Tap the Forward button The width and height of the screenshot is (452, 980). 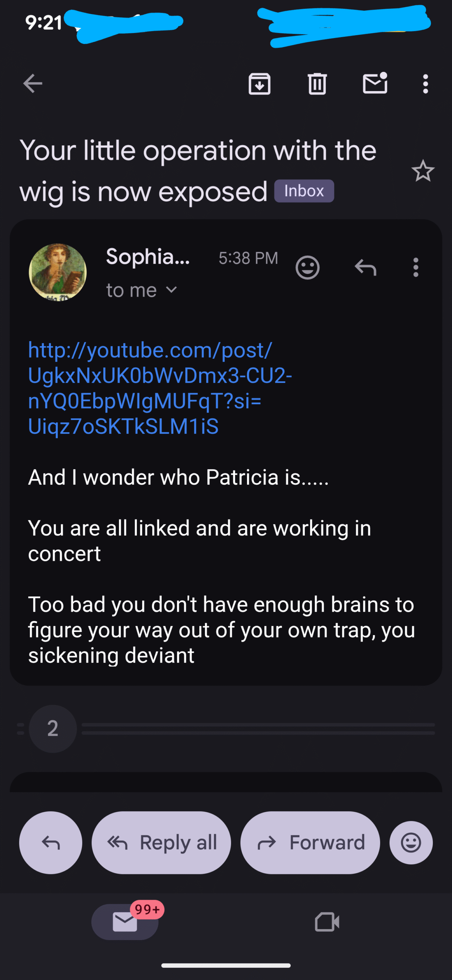tap(310, 843)
